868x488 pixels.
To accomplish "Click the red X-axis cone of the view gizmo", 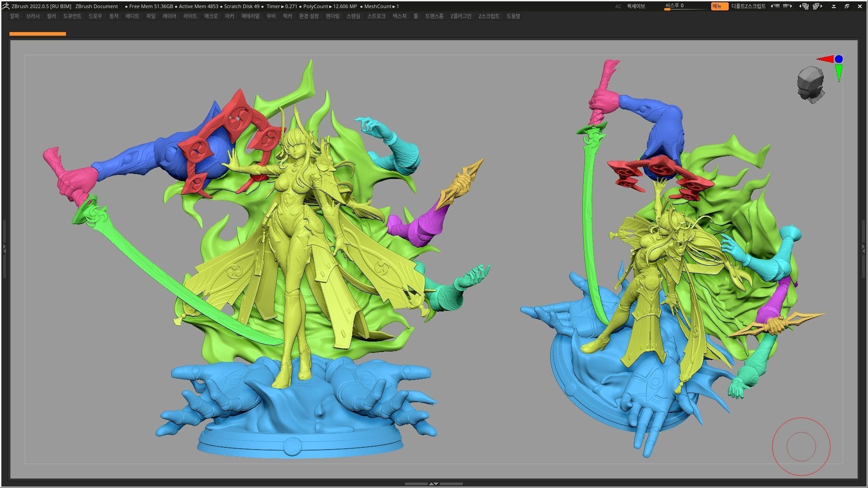I will pos(825,59).
